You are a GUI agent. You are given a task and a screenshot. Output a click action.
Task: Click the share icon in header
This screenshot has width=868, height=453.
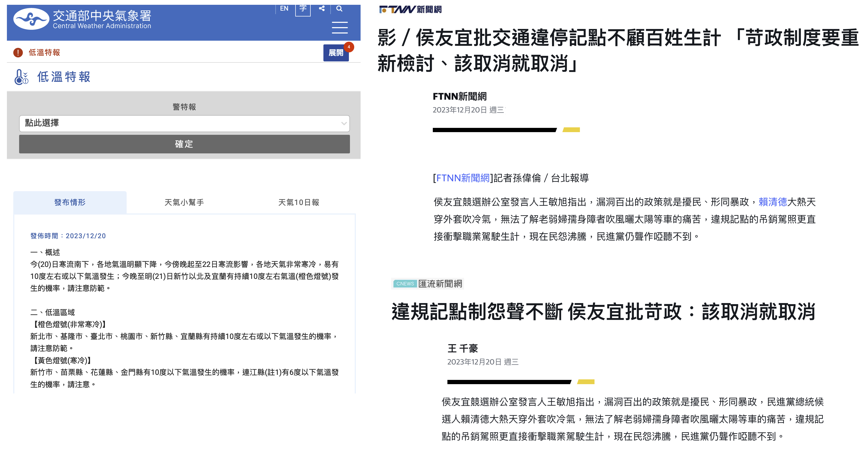point(322,9)
